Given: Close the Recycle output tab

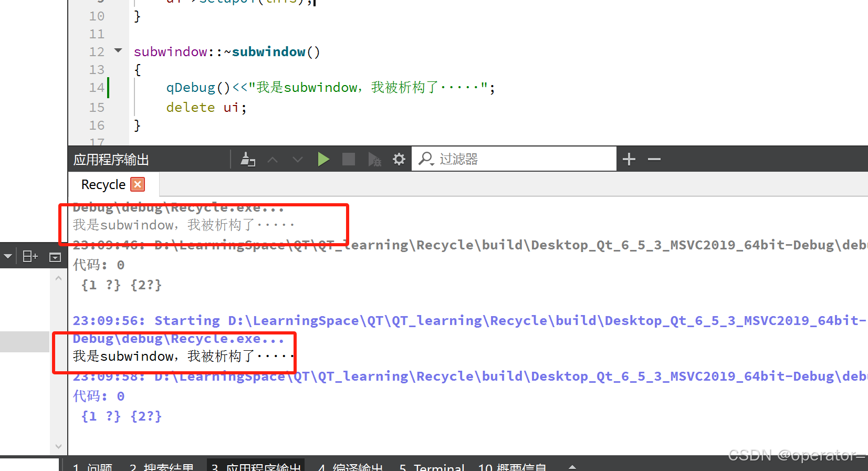Looking at the screenshot, I should (138, 184).
